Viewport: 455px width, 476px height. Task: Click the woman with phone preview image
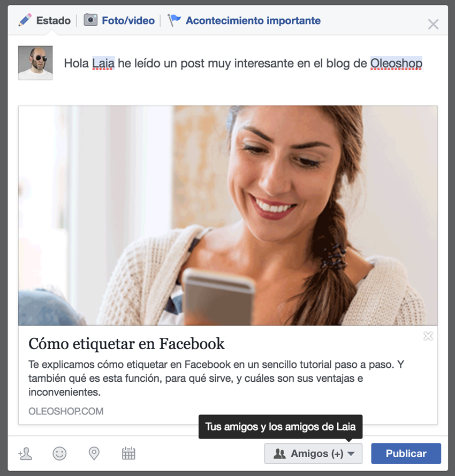point(227,216)
